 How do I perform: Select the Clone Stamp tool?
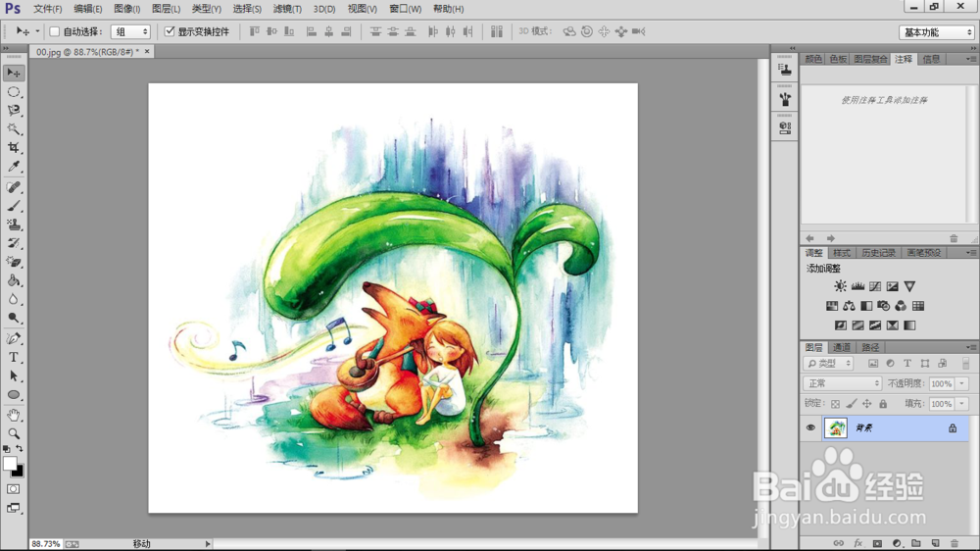click(13, 225)
